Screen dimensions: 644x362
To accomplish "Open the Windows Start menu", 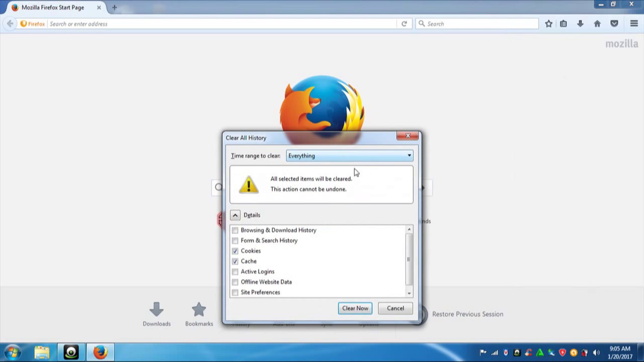I will coord(13,352).
